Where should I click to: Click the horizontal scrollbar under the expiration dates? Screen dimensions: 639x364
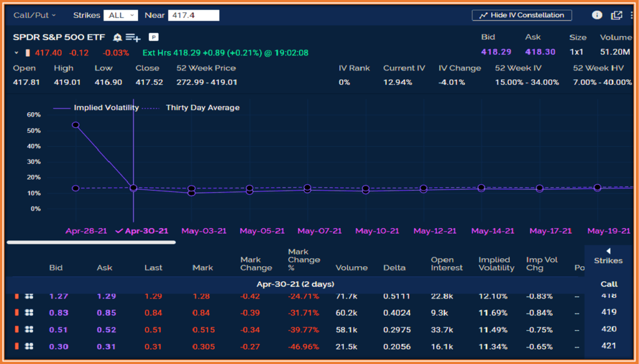coord(91,242)
